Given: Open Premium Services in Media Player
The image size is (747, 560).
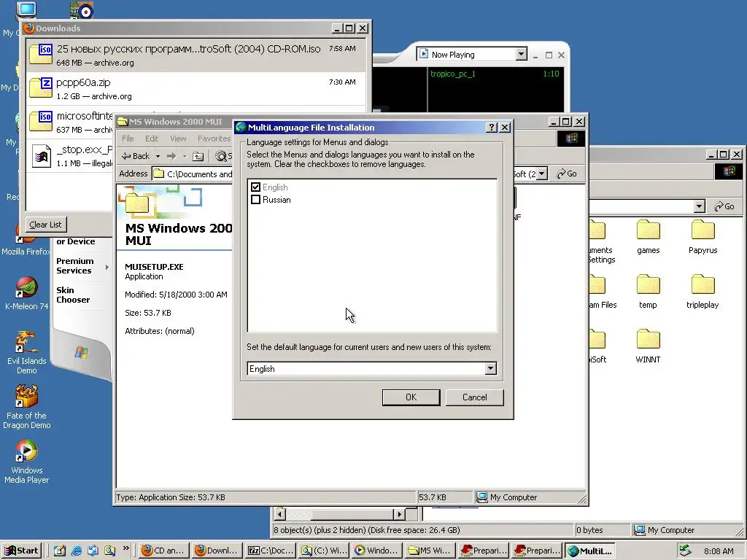Looking at the screenshot, I should click(75, 265).
